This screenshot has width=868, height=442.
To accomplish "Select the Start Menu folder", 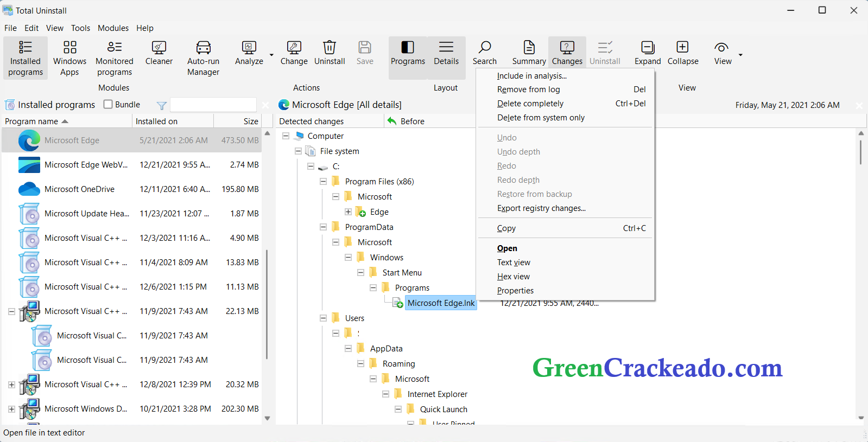I will click(402, 273).
